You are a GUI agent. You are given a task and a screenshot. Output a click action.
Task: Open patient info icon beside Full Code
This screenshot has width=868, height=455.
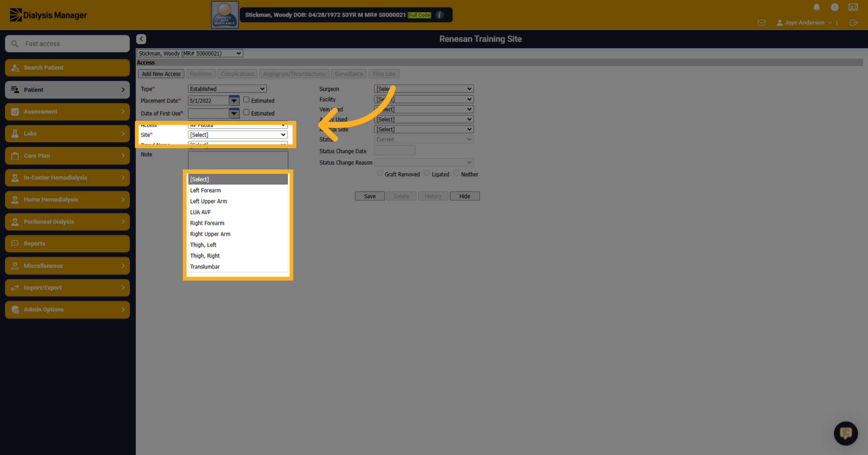point(439,15)
